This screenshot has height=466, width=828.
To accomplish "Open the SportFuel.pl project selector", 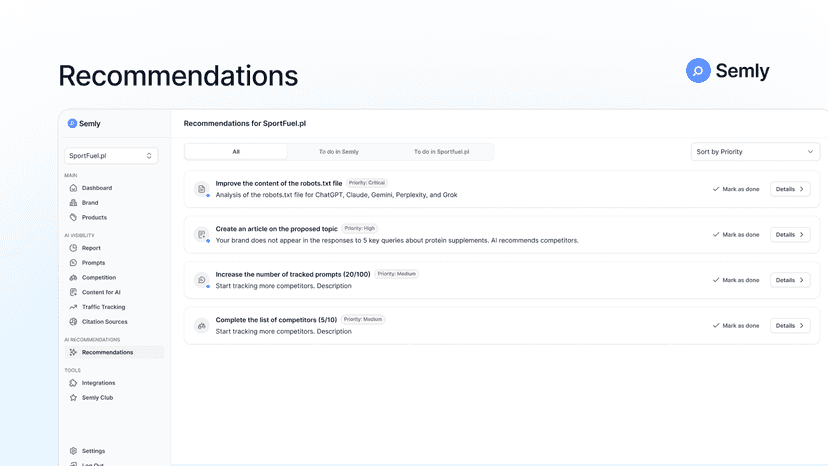I will [111, 156].
